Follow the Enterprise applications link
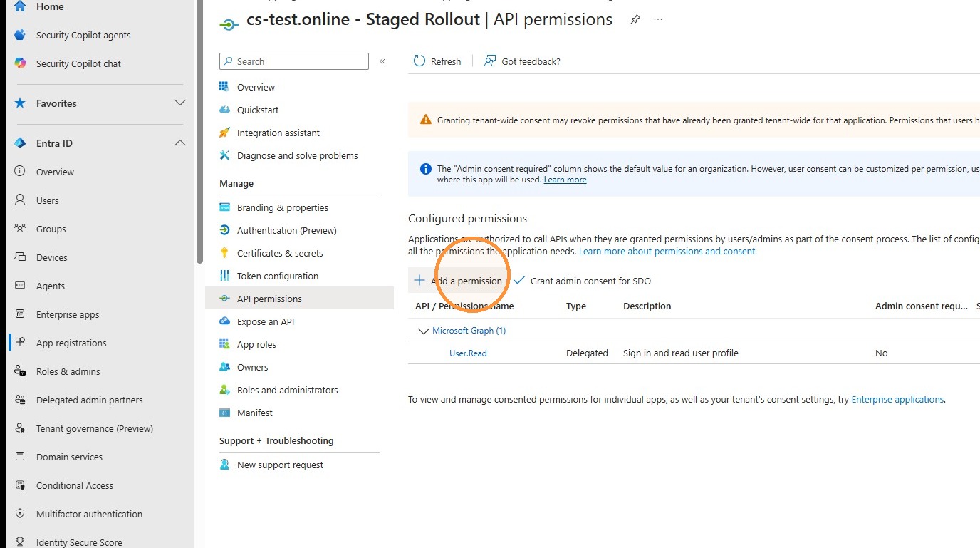The width and height of the screenshot is (980, 548). tap(897, 400)
